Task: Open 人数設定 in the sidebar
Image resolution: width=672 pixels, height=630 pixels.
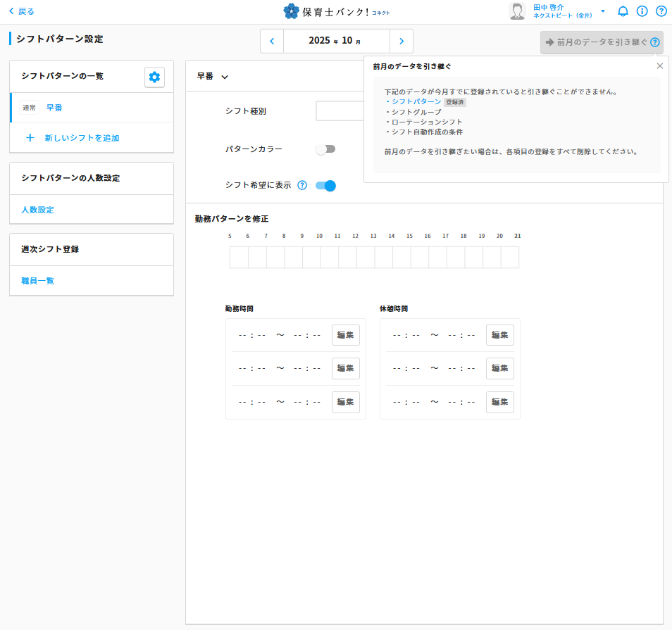Action: pos(37,210)
